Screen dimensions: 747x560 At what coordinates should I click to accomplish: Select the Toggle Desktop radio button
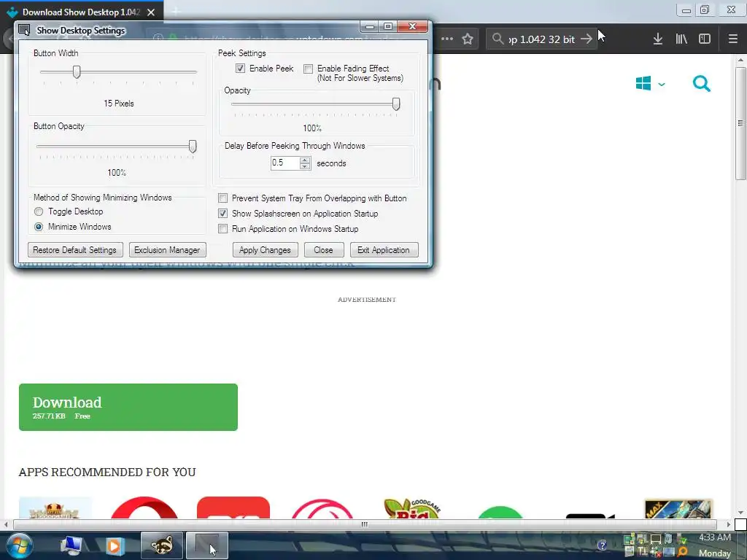tap(39, 211)
